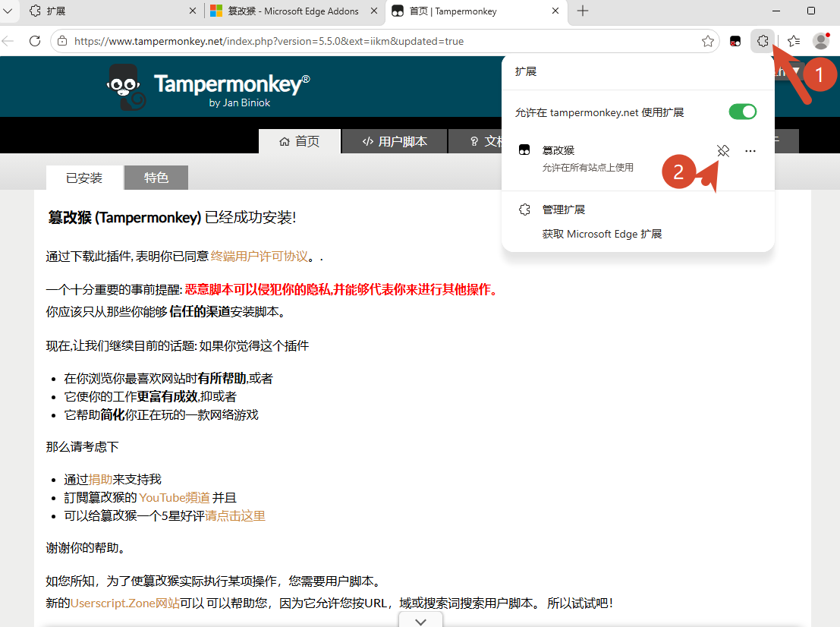Expand the tab search chevron
This screenshot has height=627, width=840.
coord(8,11)
